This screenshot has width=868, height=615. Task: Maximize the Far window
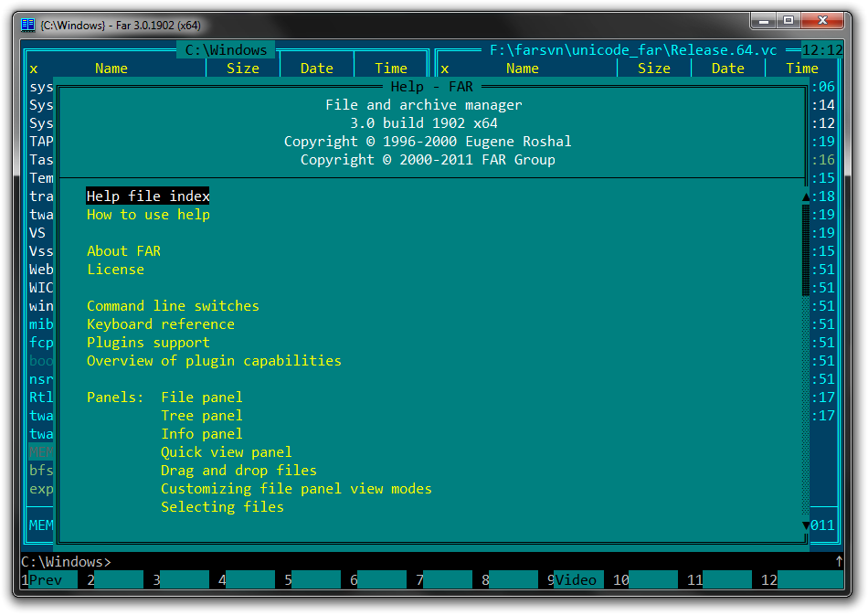click(789, 21)
